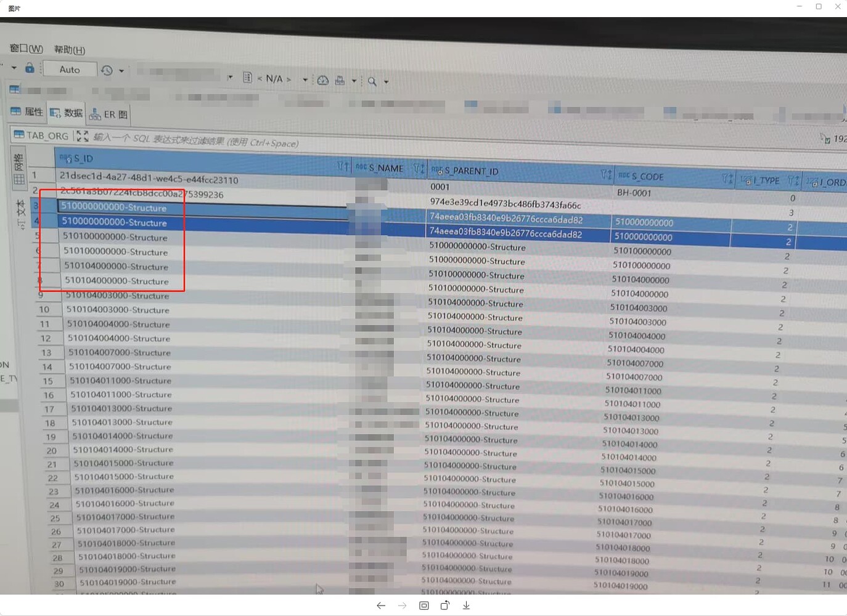Open the transaction log history icon

(107, 70)
